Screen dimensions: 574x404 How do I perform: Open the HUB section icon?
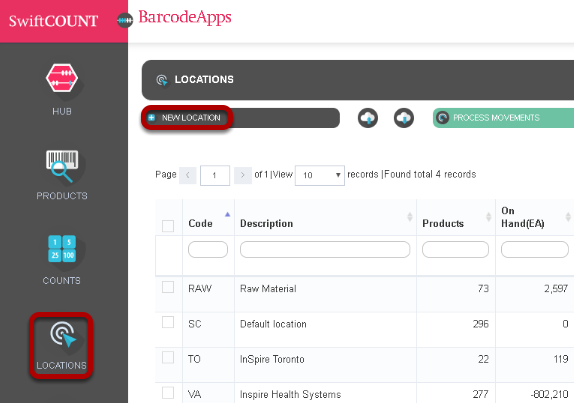click(x=62, y=78)
